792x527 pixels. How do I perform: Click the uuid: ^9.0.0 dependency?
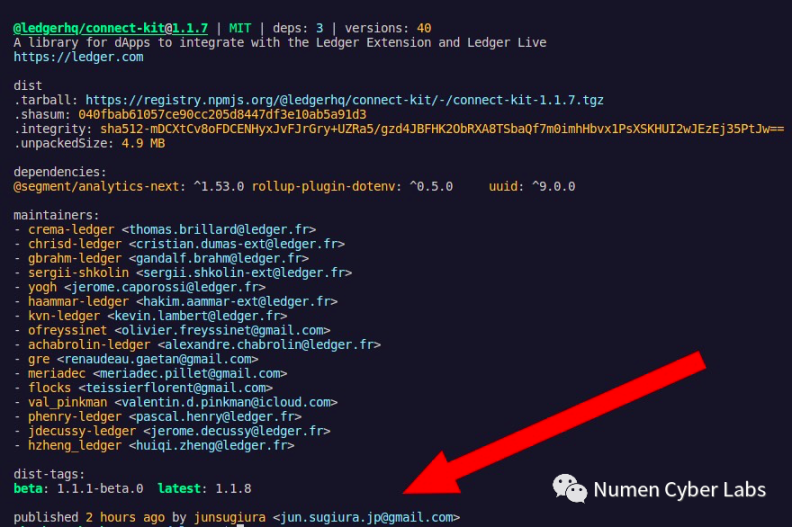tap(532, 186)
